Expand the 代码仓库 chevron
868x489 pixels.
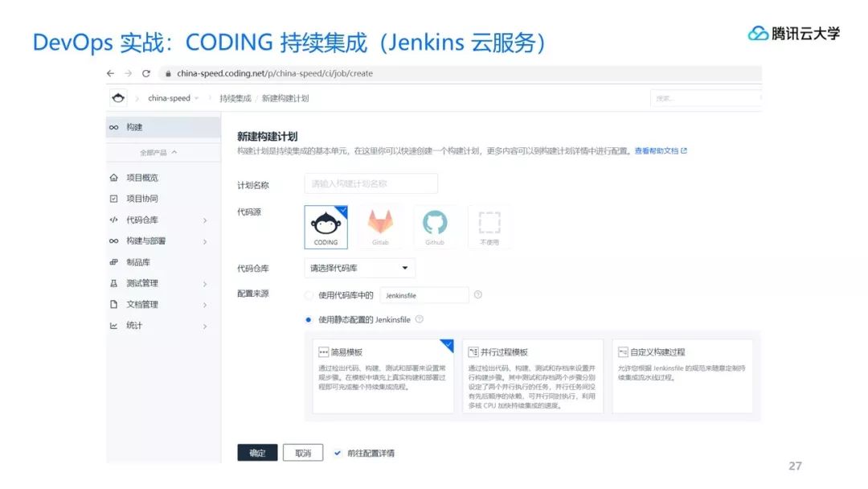click(x=205, y=220)
